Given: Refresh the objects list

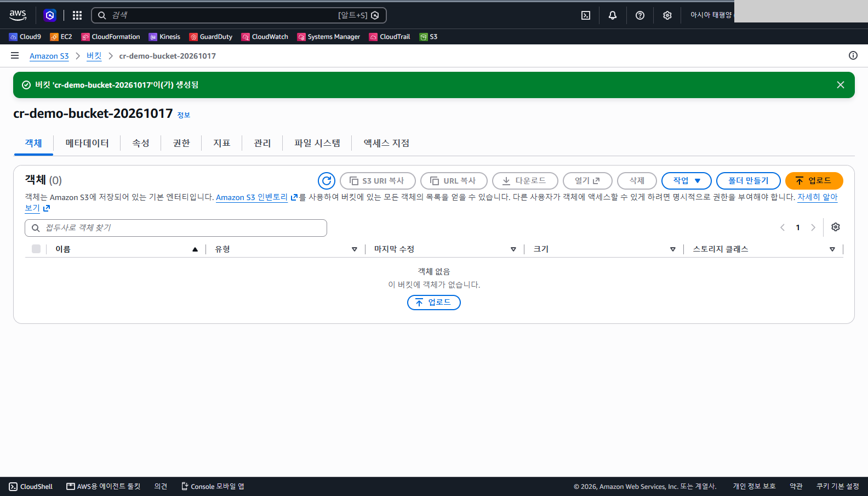Looking at the screenshot, I should tap(327, 181).
